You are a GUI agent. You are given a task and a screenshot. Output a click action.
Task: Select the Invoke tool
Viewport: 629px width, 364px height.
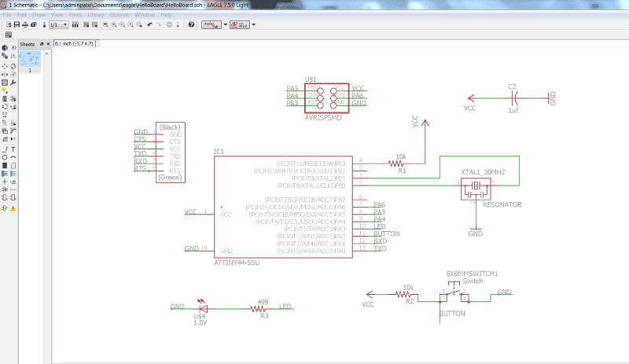click(x=13, y=138)
